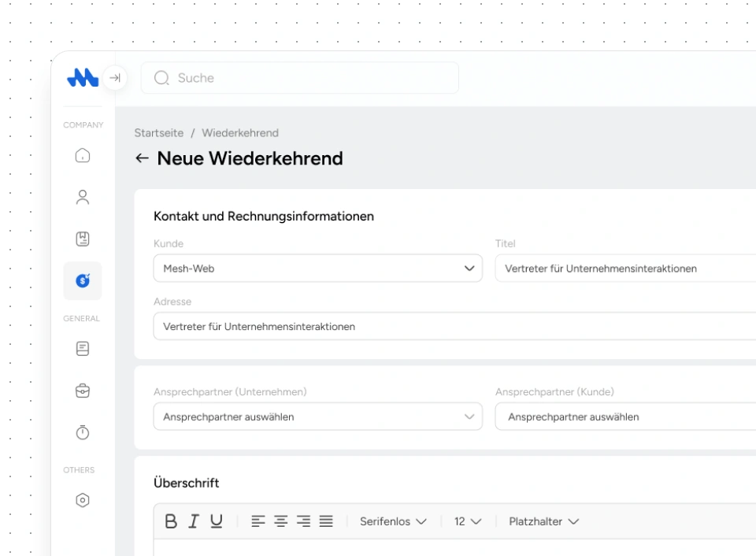Open the Platzhalter dropdown
The image size is (756, 556).
click(x=543, y=521)
